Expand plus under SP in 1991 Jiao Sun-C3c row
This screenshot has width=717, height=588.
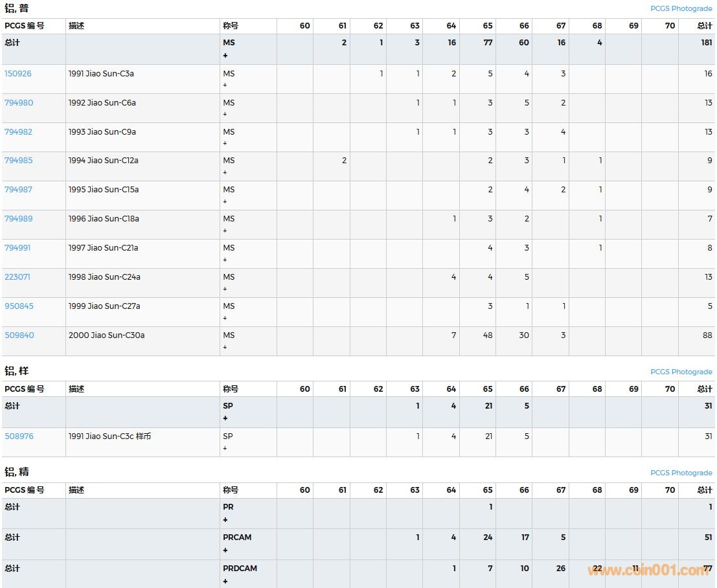click(x=225, y=448)
